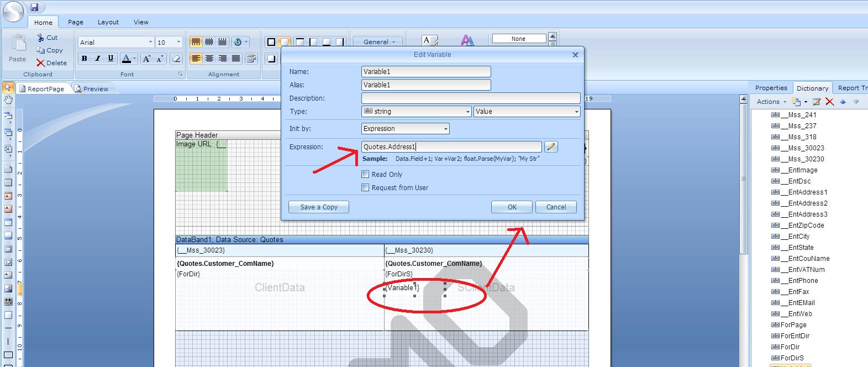Click the Save icon in the quick access bar
This screenshot has height=367, width=868.
(34, 7)
